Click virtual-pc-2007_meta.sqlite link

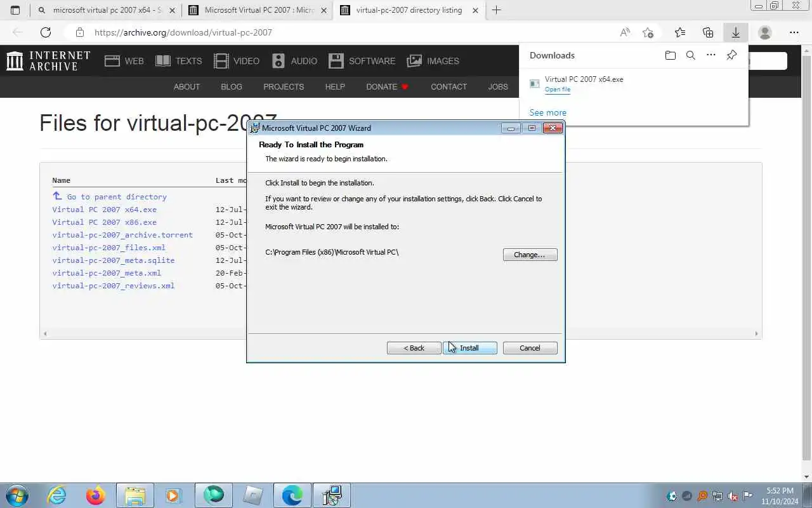113,260
